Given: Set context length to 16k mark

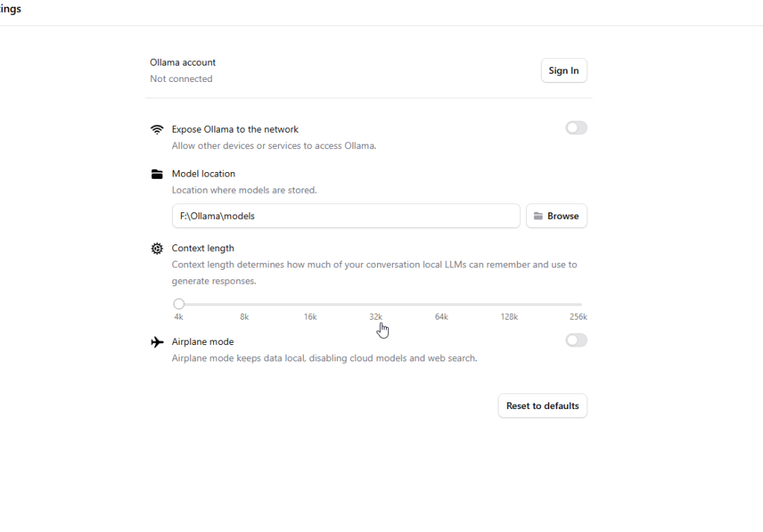Looking at the screenshot, I should point(310,304).
